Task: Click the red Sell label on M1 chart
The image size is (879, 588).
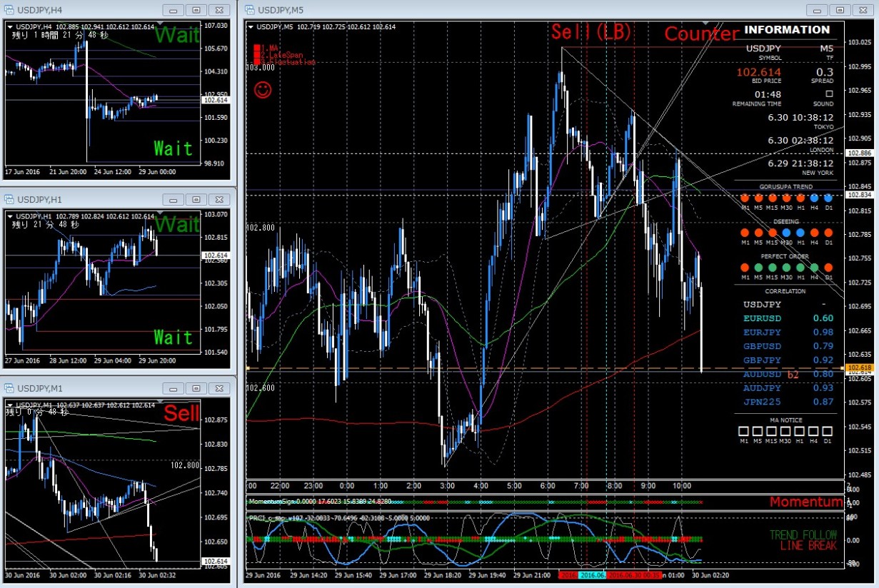Action: click(181, 413)
